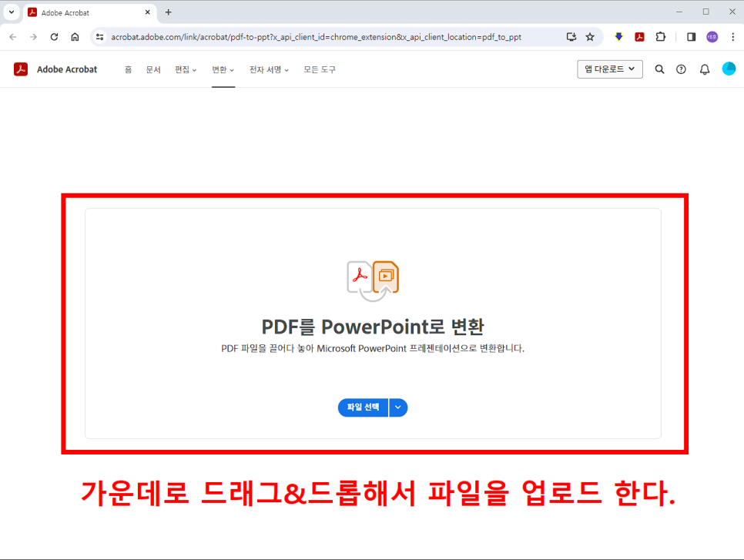
Task: Open the notifications bell
Action: coord(705,69)
